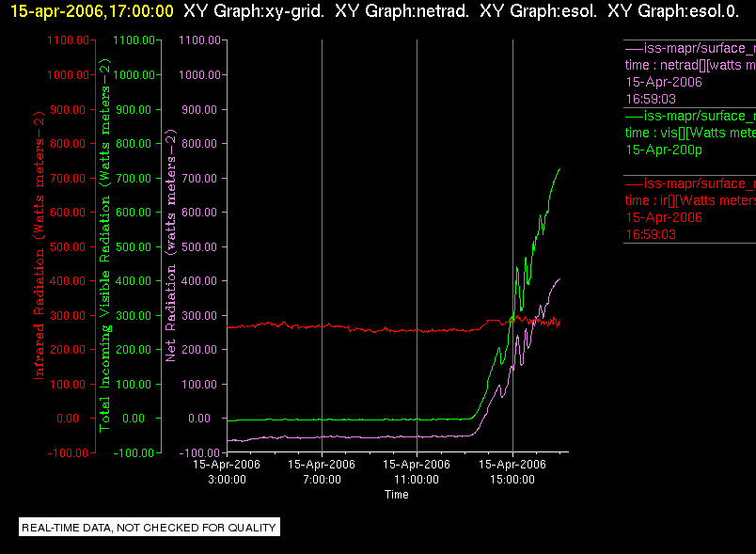Click the pink 0.00 axis value
Image resolution: width=756 pixels, height=554 pixels.
pyautogui.click(x=199, y=419)
